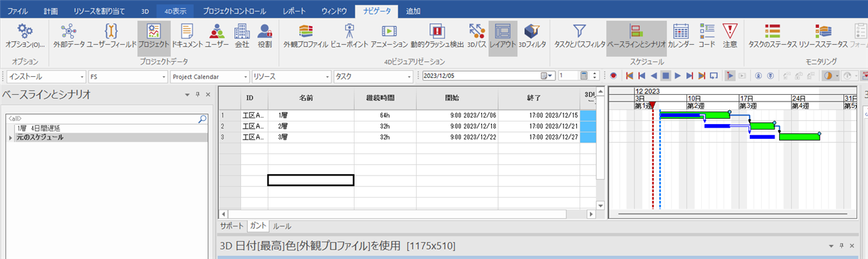Open the カレンダー tool
Image resolution: width=868 pixels, height=259 pixels.
pos(681,35)
